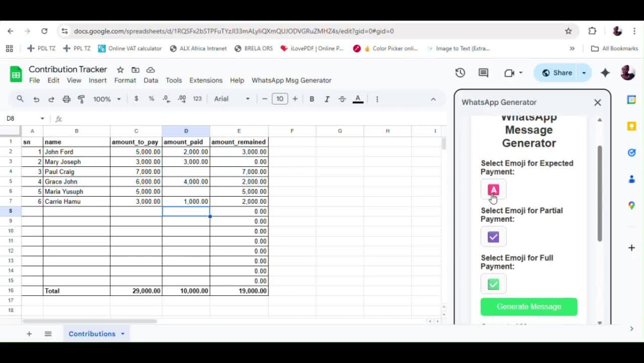Open the Format menu
Viewport: 644px width, 363px height.
coord(126,81)
